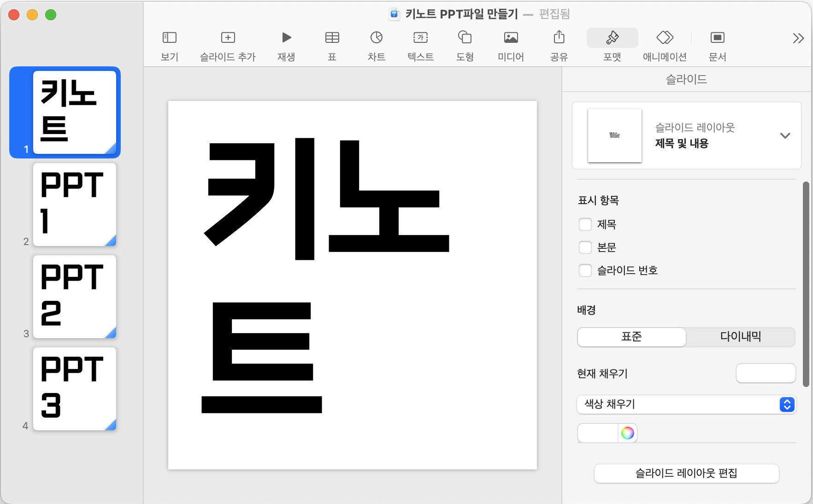The image size is (813, 504).
Task: Start the slideshow with the 재생 button
Action: point(286,46)
